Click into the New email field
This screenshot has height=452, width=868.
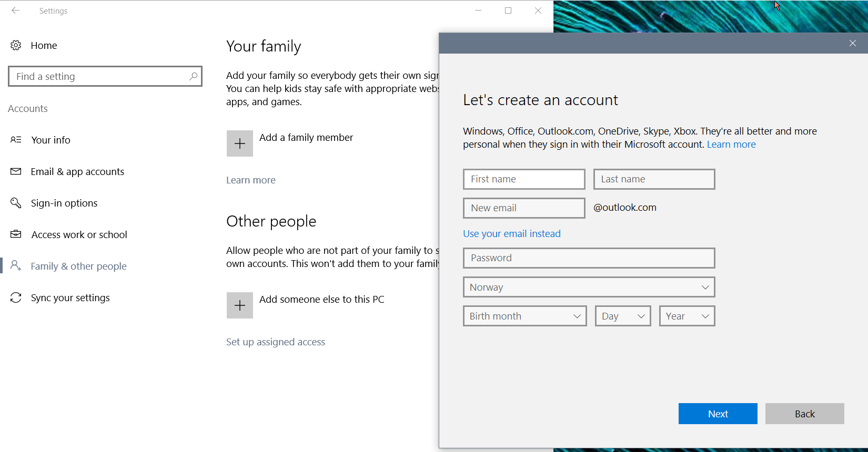click(524, 208)
